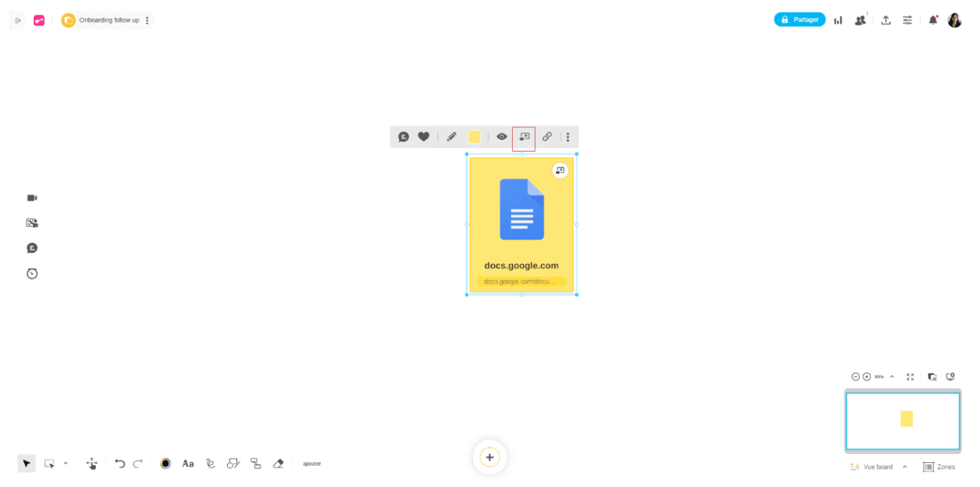Toggle fullscreen mode near zoom controls
This screenshot has width=980, height=487.
click(x=910, y=376)
